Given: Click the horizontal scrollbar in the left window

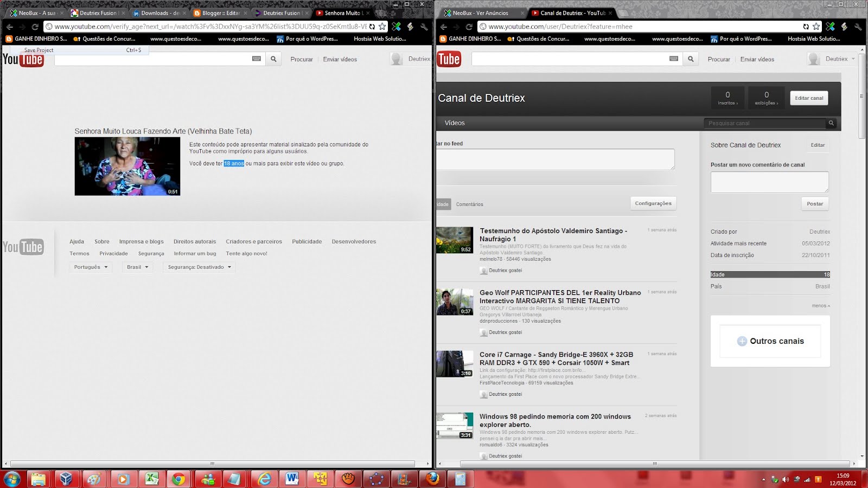Looking at the screenshot, I should [213, 464].
